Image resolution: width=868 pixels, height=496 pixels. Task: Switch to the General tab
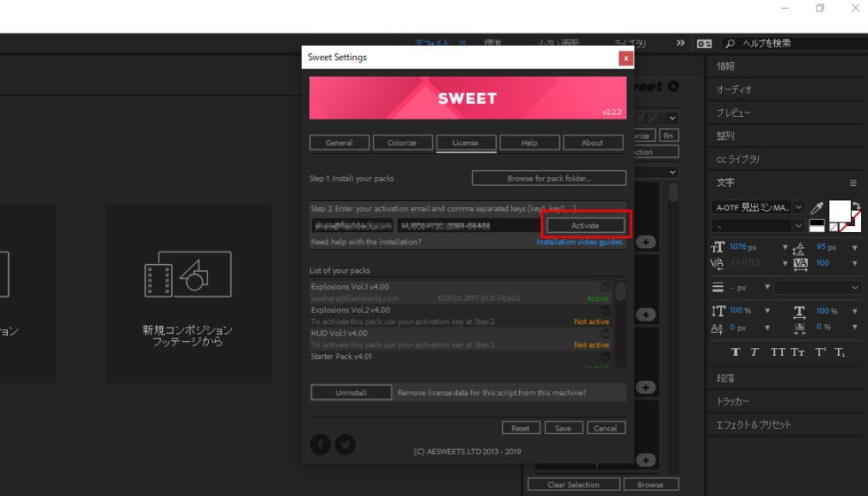click(x=338, y=143)
